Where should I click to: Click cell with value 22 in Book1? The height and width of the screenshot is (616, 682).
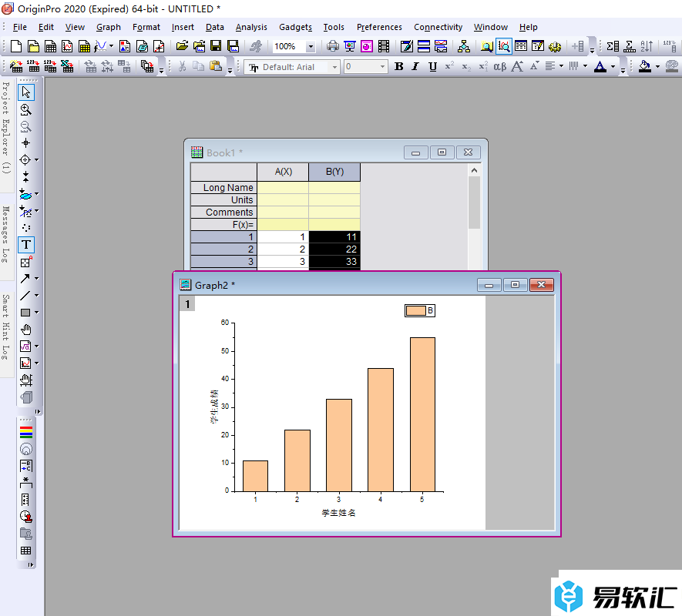pyautogui.click(x=334, y=249)
